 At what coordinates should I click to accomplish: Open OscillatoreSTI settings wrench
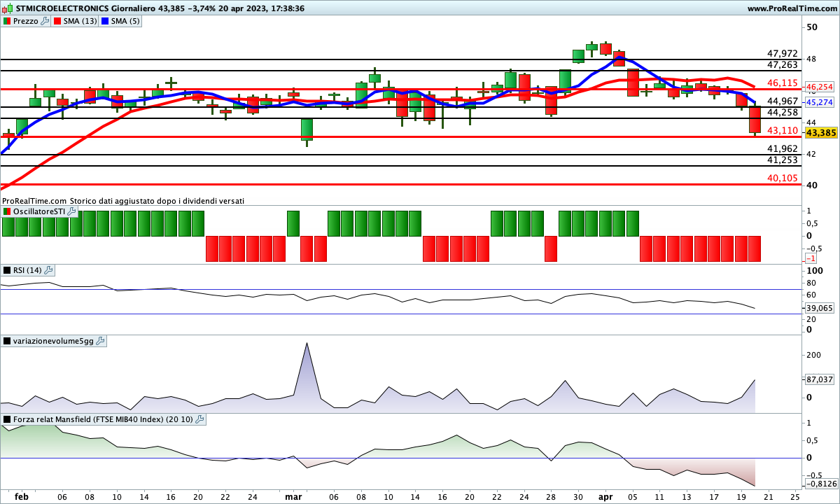[x=71, y=211]
